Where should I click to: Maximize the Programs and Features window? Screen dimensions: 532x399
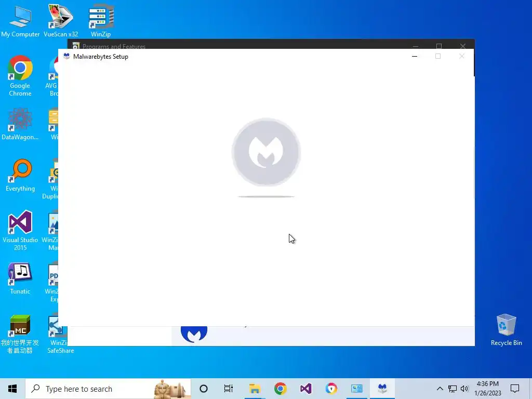click(439, 45)
